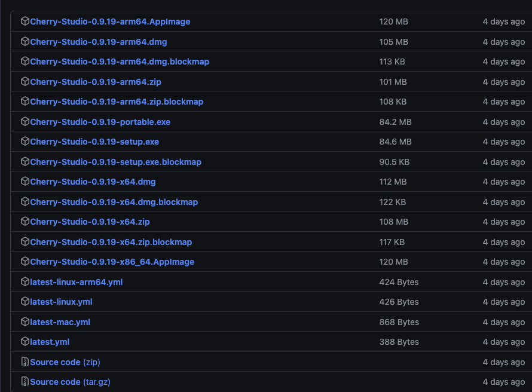Open the latest-linux-arm64.yml asset
The width and height of the screenshot is (532, 392).
point(76,282)
